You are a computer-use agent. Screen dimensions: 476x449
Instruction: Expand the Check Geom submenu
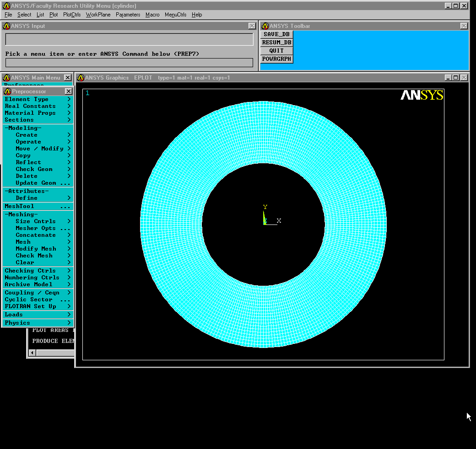coord(38,169)
